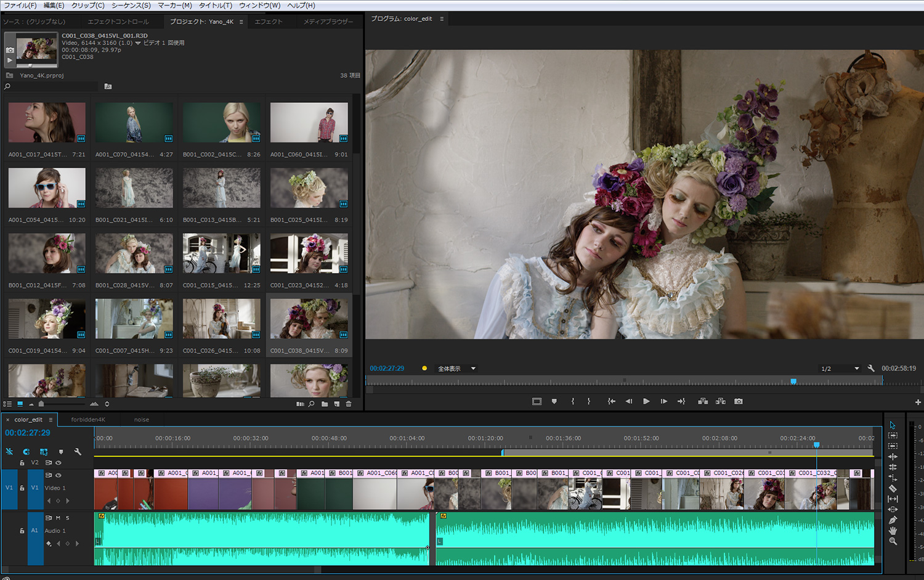Click the Lift button in program monitor
The height and width of the screenshot is (580, 924).
[703, 401]
